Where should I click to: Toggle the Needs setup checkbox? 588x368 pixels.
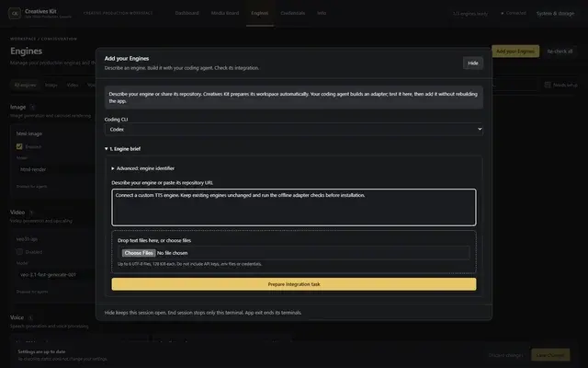(x=548, y=86)
